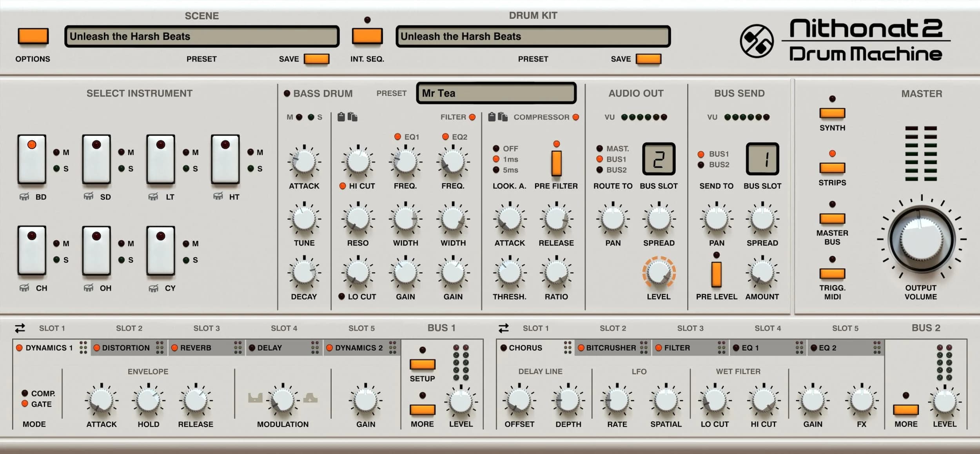
Task: Click the modulation shape icon right of the knob
Action: (310, 398)
